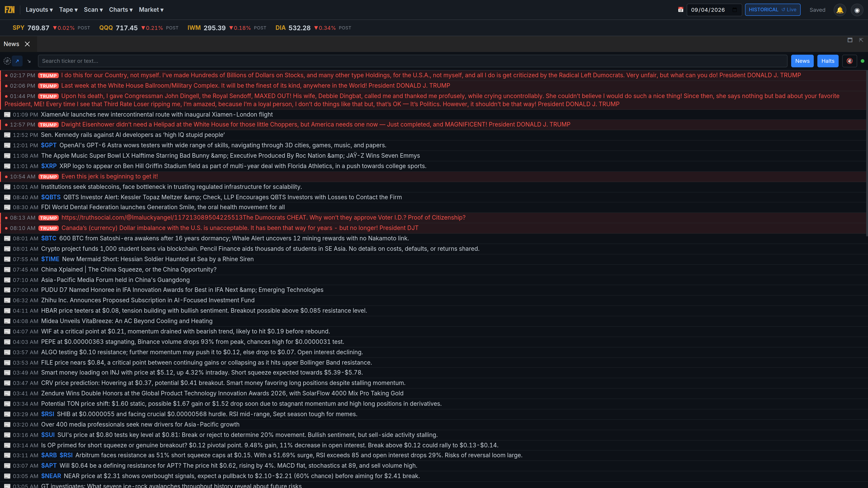Click newspaper icon on Zhihu Inc. row
The width and height of the screenshot is (868, 488).
[x=7, y=300]
